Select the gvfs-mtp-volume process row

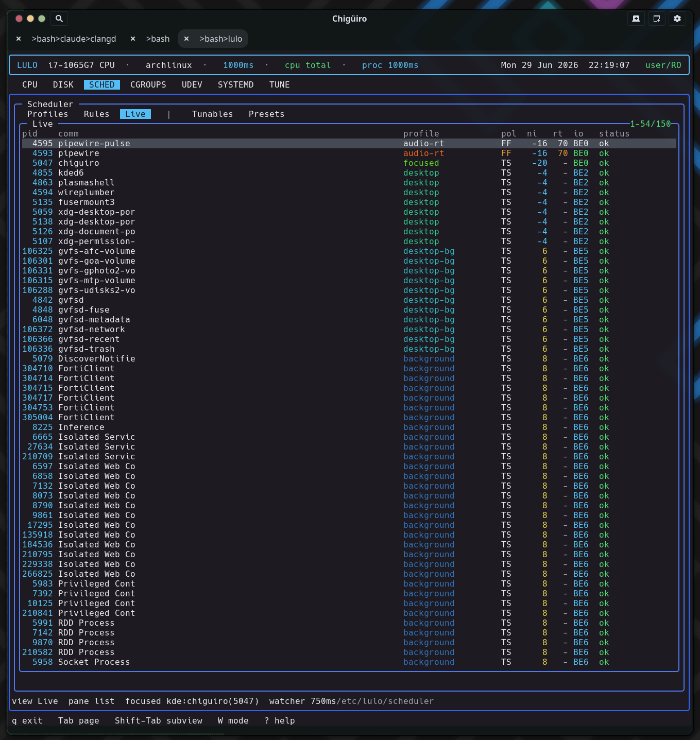(349, 280)
